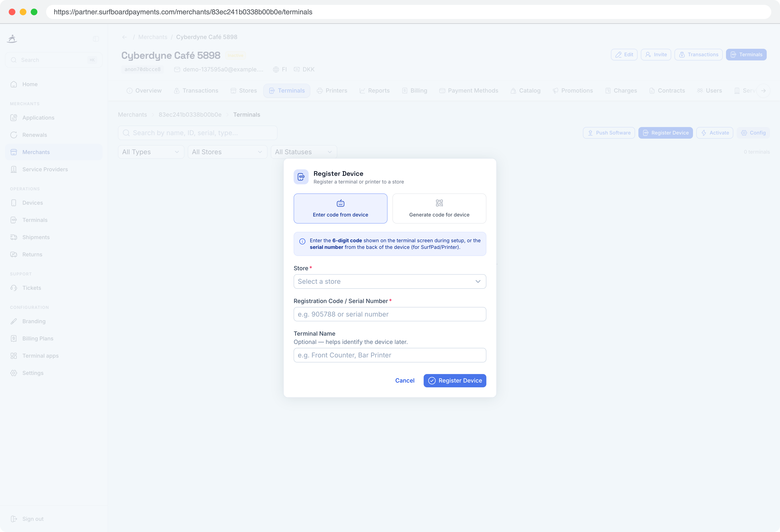Open Settings in the sidebar
This screenshot has width=780, height=532.
[x=54, y=373]
